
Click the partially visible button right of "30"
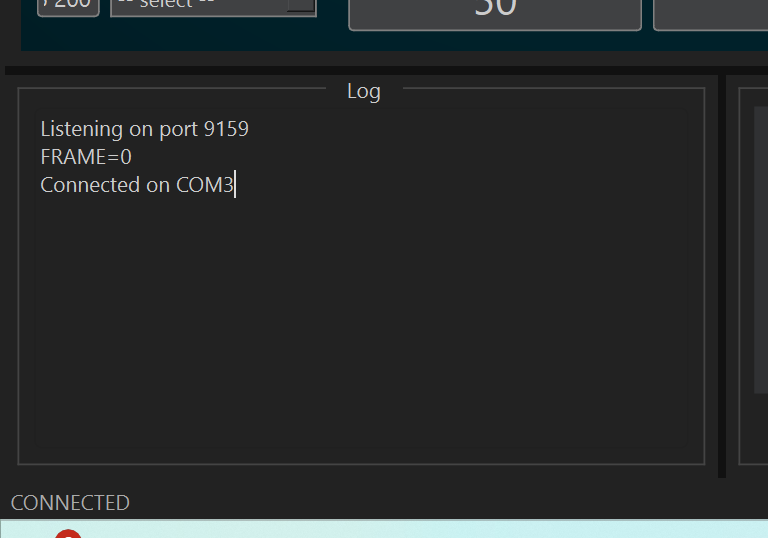point(711,14)
